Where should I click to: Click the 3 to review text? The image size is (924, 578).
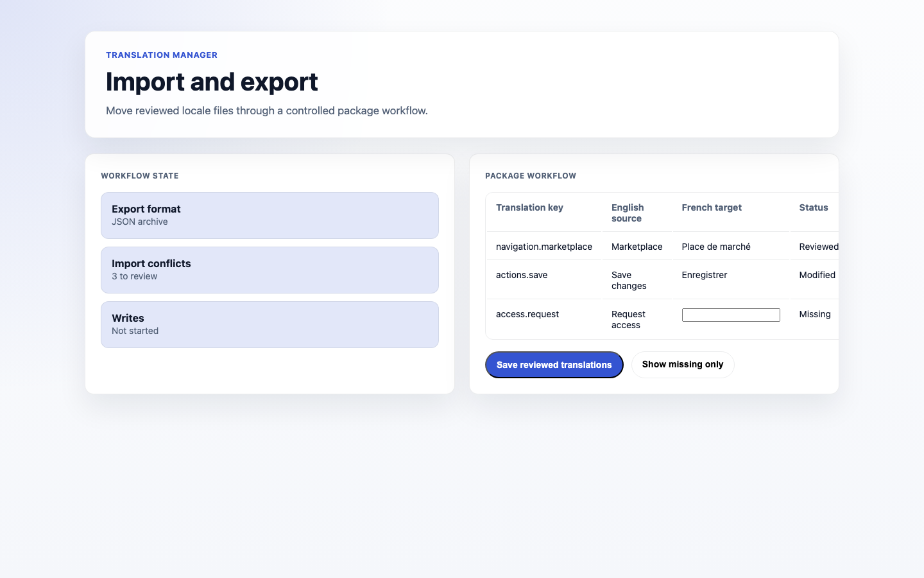[135, 276]
